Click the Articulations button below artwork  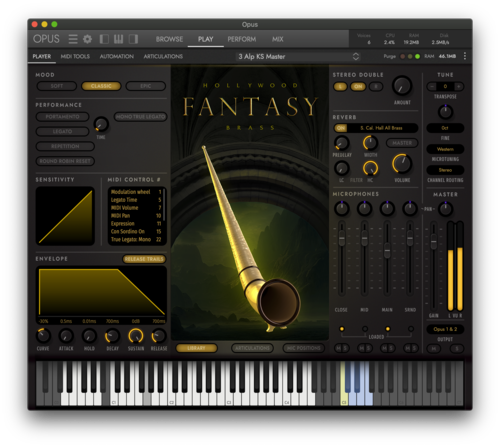click(x=252, y=348)
